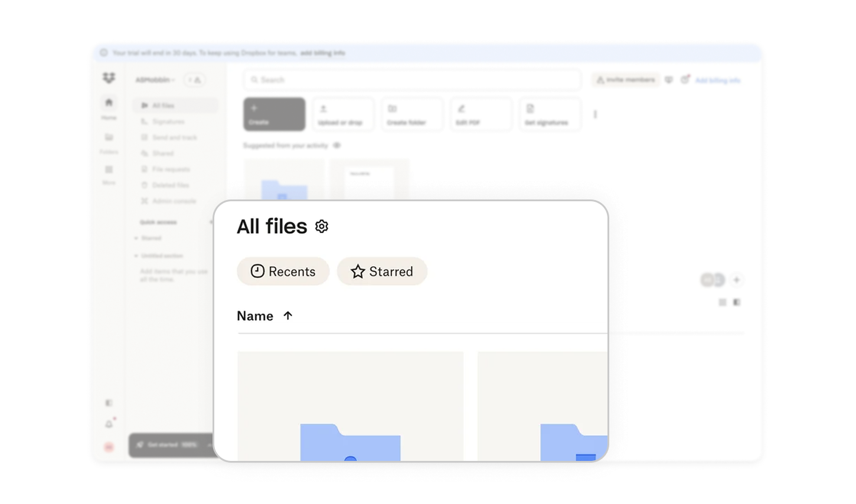
Task: Select the Recents filter chip
Action: (x=283, y=271)
